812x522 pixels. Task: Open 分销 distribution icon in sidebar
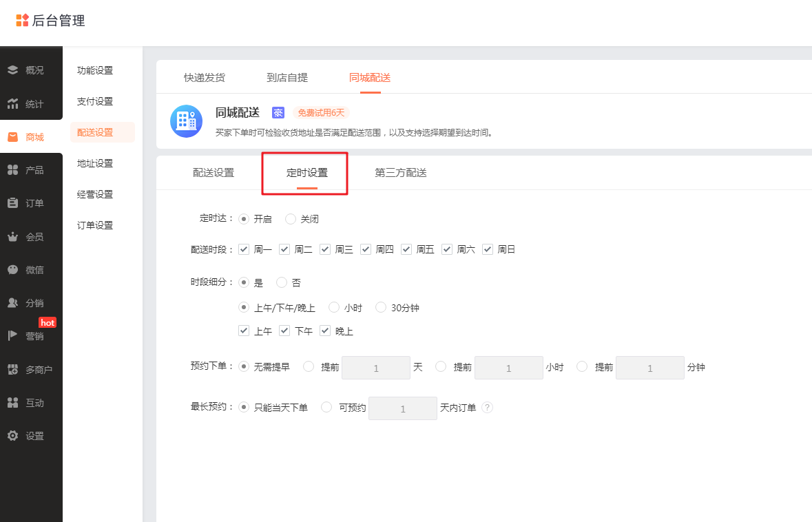point(13,303)
